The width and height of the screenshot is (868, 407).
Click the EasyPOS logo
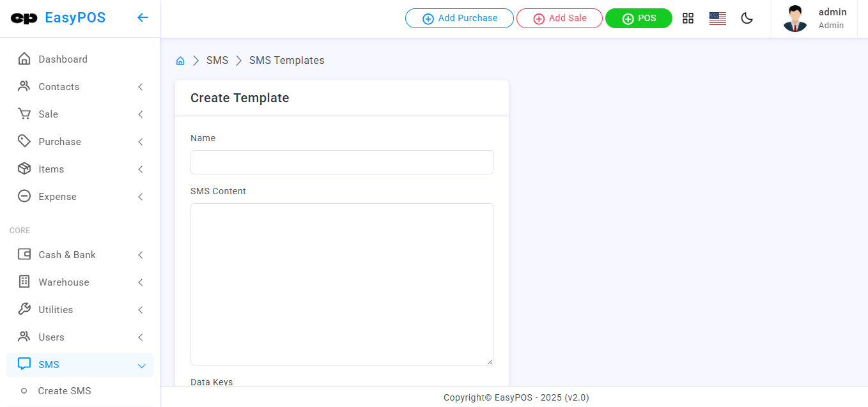click(x=58, y=18)
